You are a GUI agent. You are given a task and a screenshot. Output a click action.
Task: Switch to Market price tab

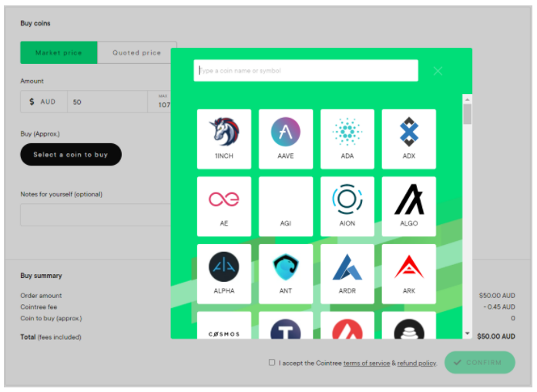59,52
